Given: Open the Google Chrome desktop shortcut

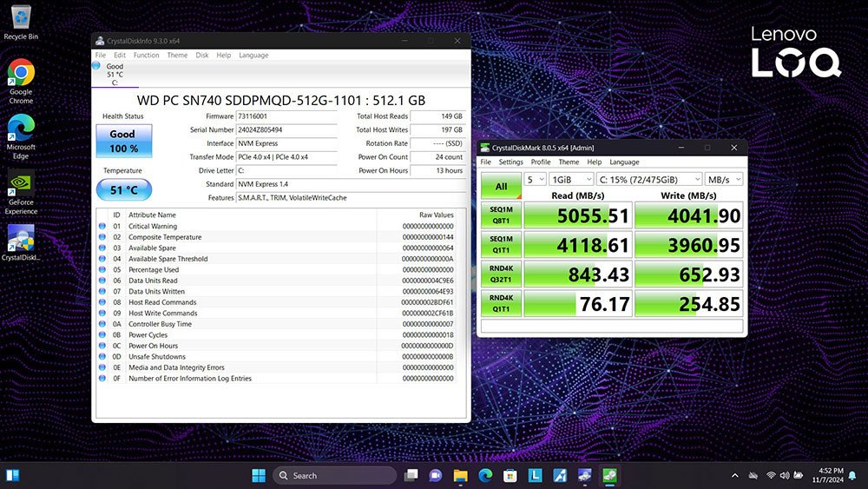Looking at the screenshot, I should point(21,82).
